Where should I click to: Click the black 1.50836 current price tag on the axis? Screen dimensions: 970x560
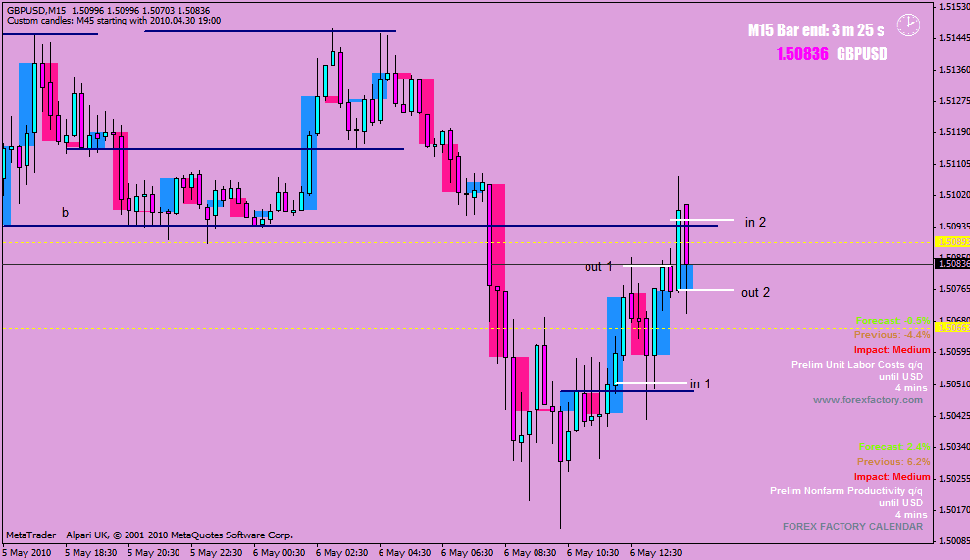(x=953, y=264)
